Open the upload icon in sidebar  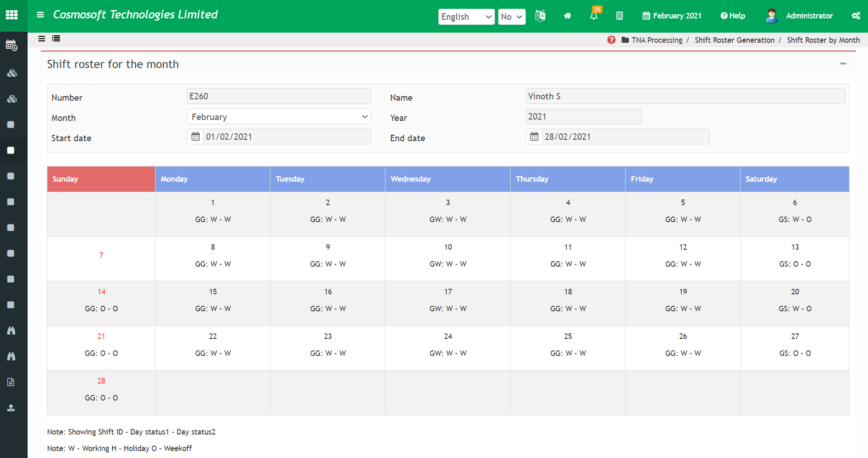coord(11,408)
